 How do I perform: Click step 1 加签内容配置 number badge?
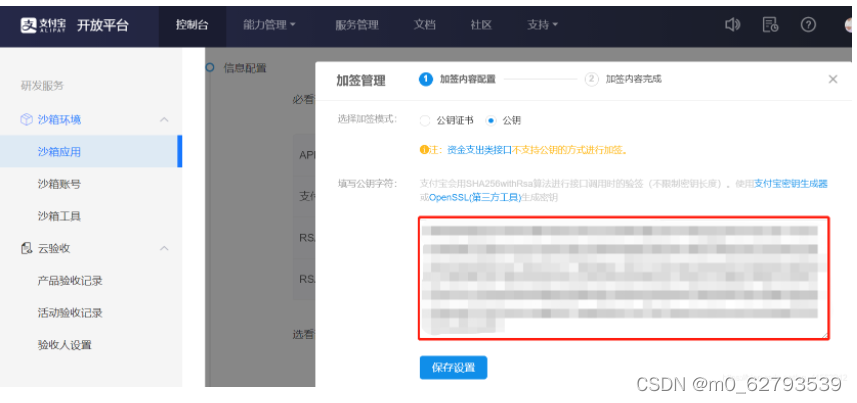(426, 79)
